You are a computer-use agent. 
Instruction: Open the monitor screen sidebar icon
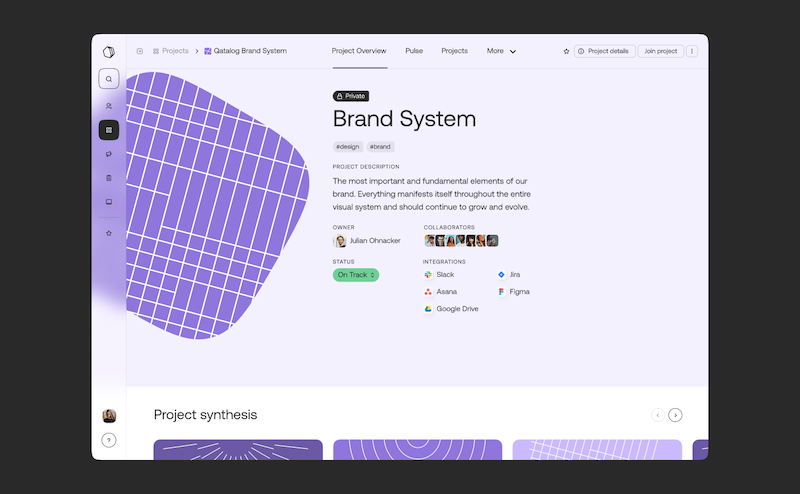(109, 202)
